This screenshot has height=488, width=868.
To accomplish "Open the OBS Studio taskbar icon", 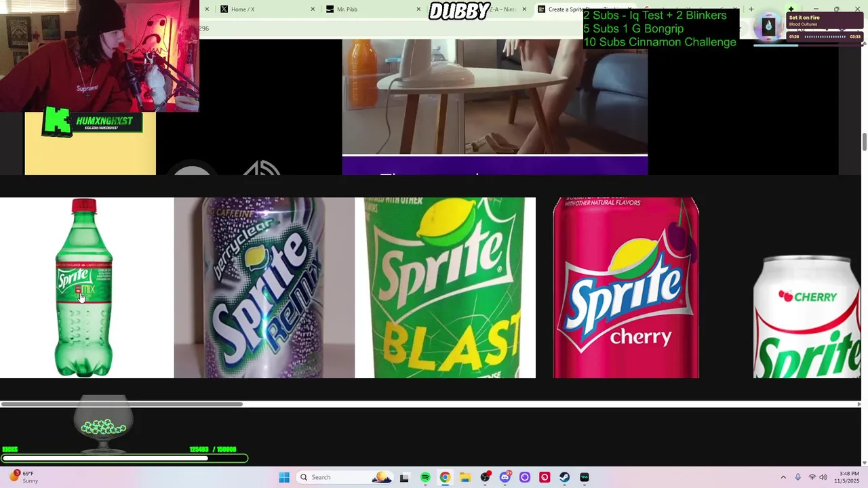I will coord(485,477).
